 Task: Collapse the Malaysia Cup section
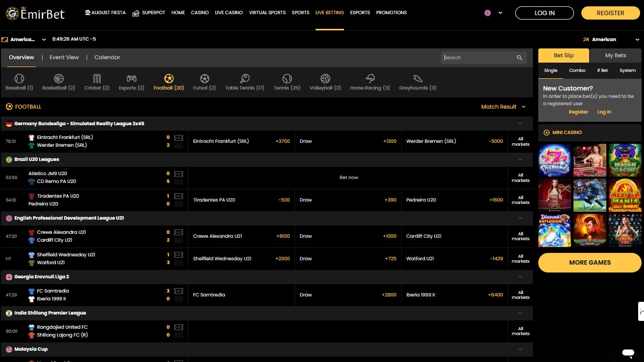click(520, 349)
